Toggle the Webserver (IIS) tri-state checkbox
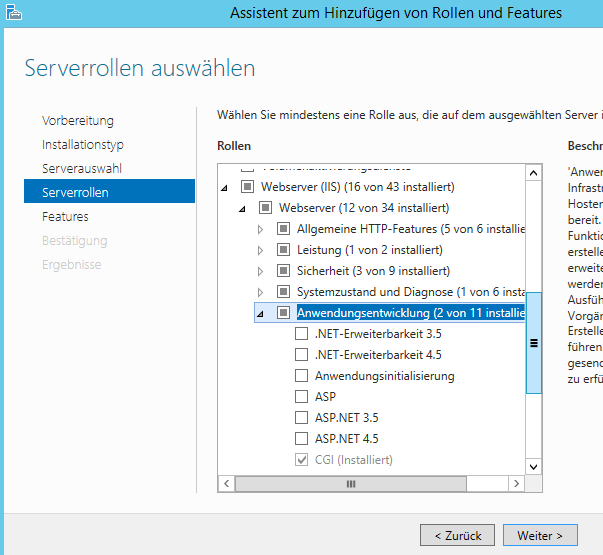This screenshot has width=603, height=555. pyautogui.click(x=247, y=187)
